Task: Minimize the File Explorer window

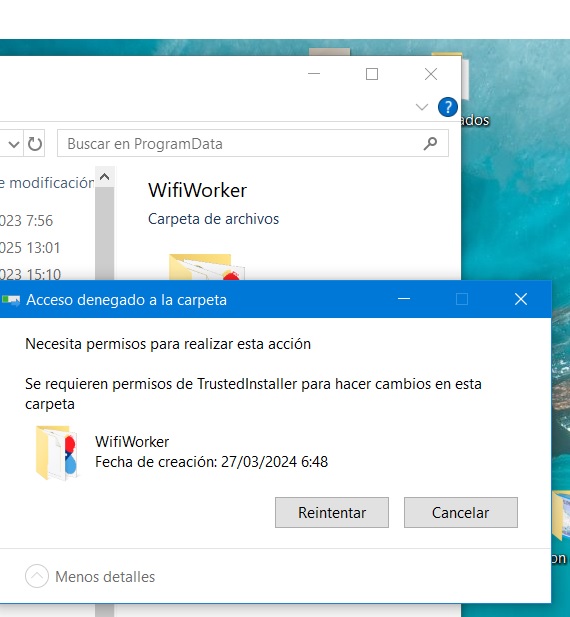Action: (314, 74)
